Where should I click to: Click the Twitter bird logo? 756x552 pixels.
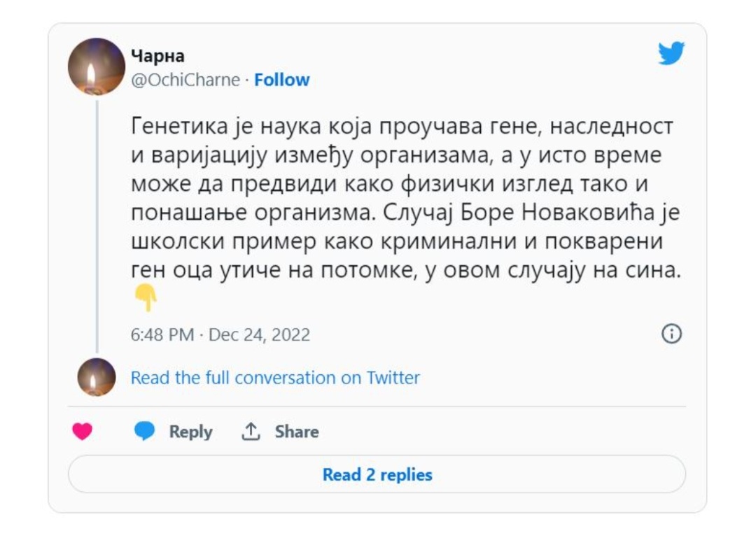[671, 54]
